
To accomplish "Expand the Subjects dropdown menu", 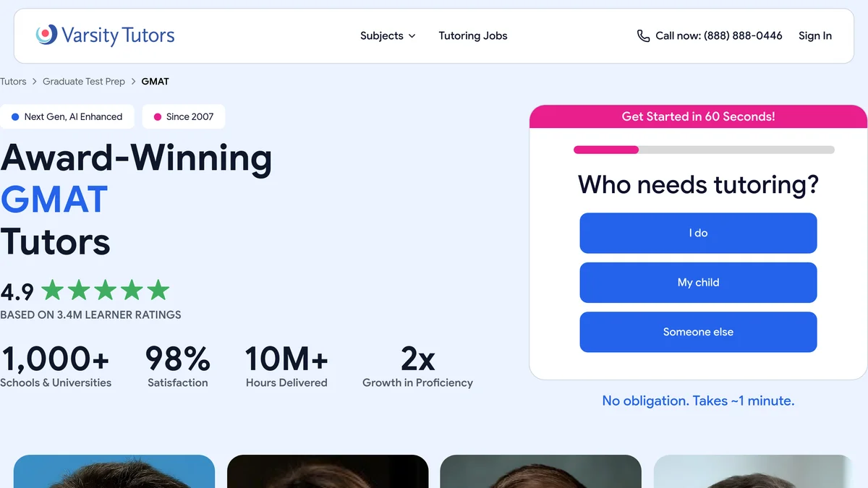I will [388, 35].
